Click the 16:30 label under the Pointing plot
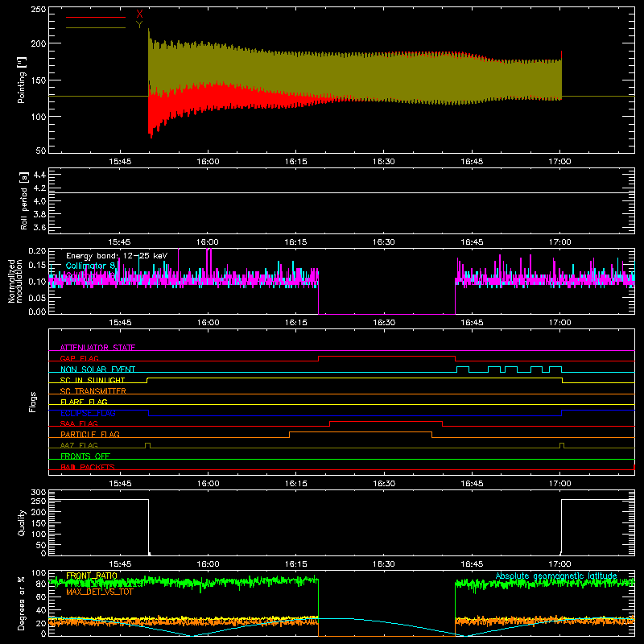644x644 pixels. (x=384, y=162)
